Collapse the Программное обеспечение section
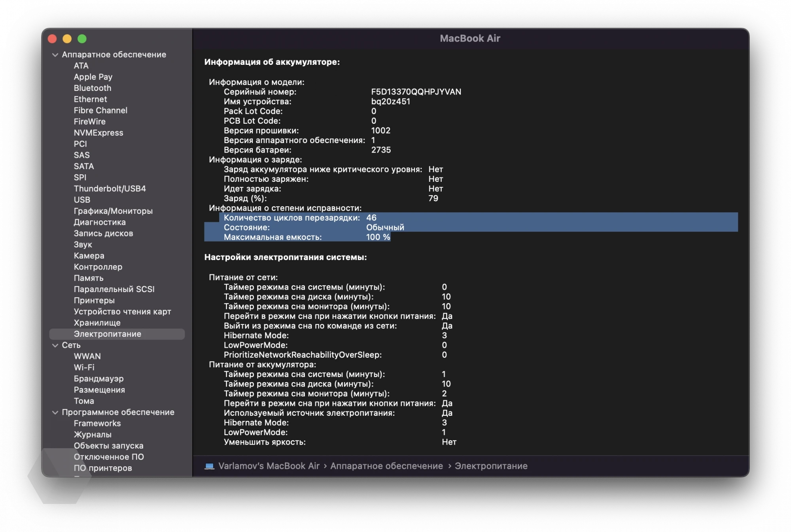Screen dimensions: 791x532 55,412
